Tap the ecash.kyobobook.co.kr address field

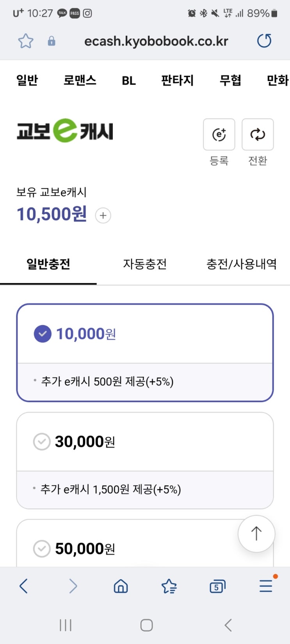click(156, 41)
